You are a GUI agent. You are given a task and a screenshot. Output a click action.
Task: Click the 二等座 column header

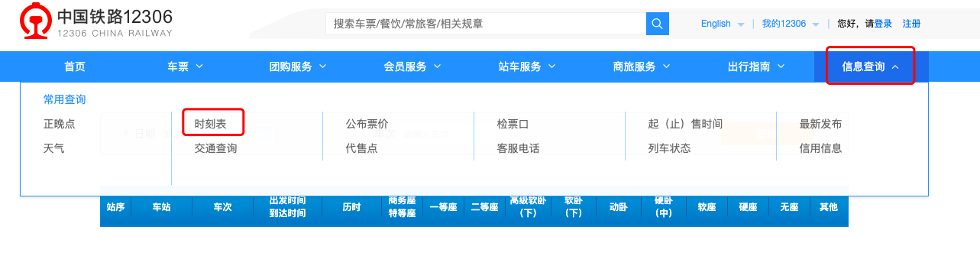484,207
